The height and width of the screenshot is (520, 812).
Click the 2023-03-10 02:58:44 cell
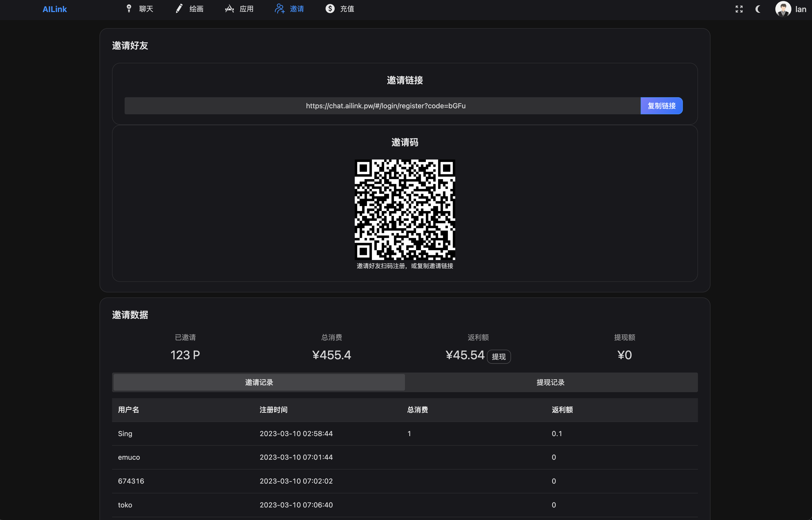296,434
